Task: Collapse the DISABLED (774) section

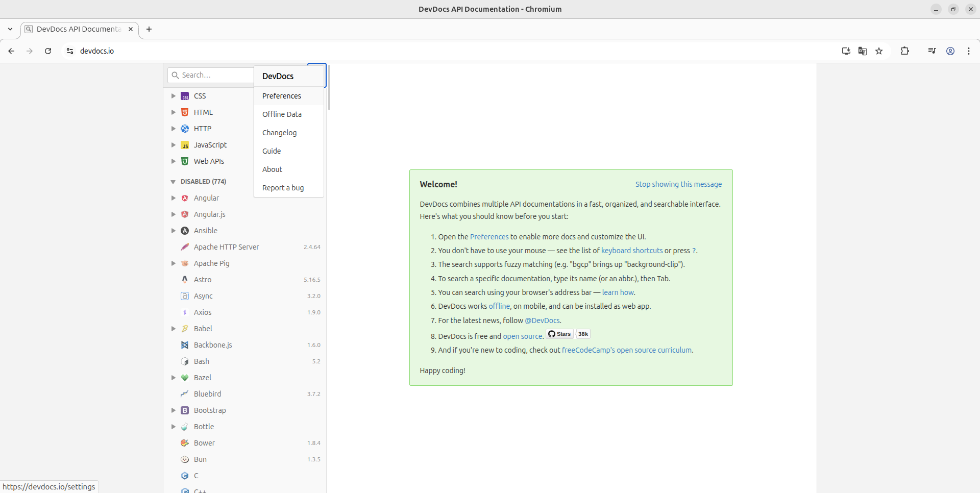Action: coord(173,182)
